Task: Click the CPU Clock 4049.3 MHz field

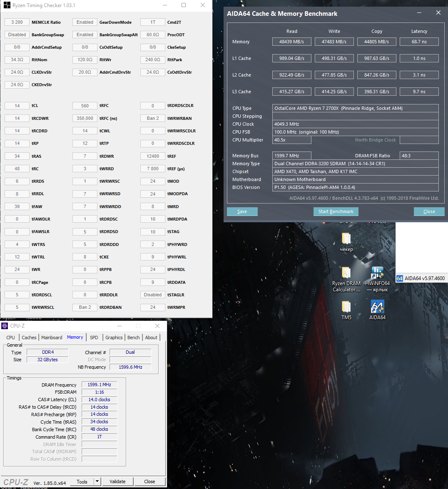Action: pos(355,124)
